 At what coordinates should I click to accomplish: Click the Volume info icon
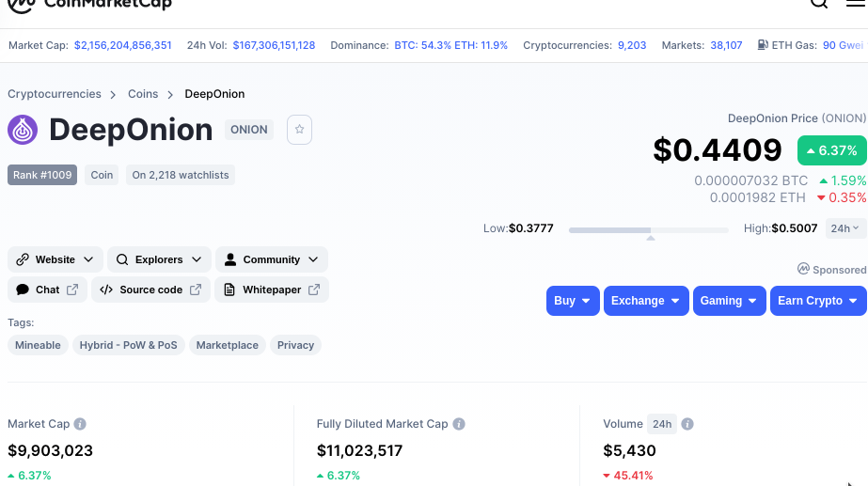(687, 424)
